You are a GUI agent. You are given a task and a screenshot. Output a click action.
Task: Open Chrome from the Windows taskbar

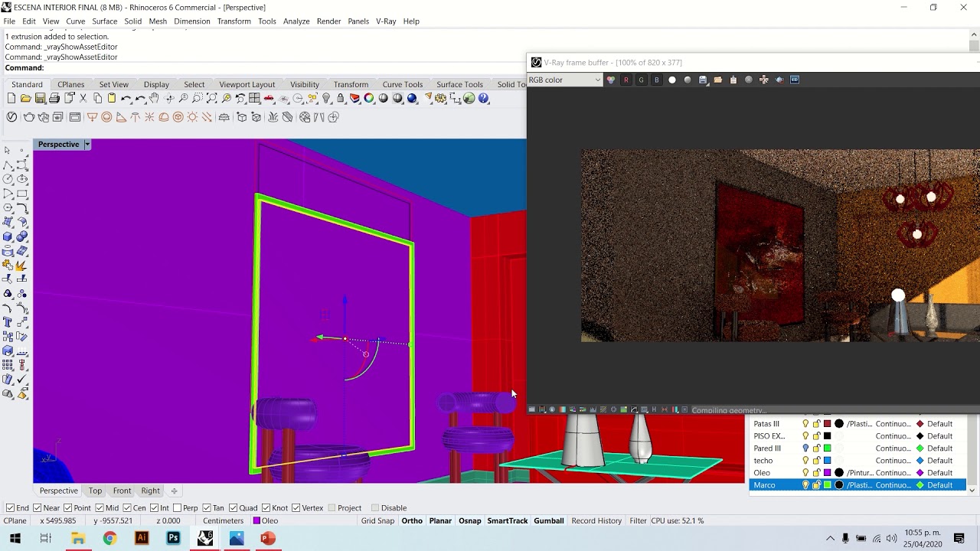109,538
